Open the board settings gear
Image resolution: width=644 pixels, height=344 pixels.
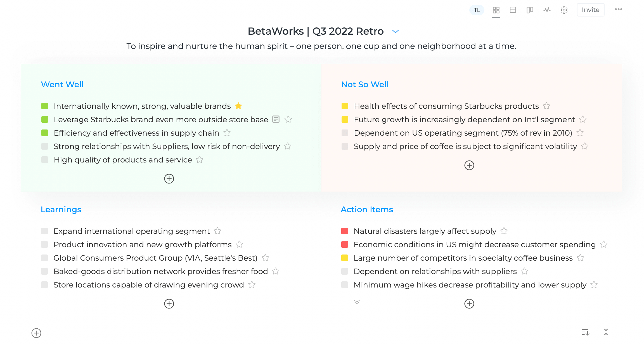564,10
